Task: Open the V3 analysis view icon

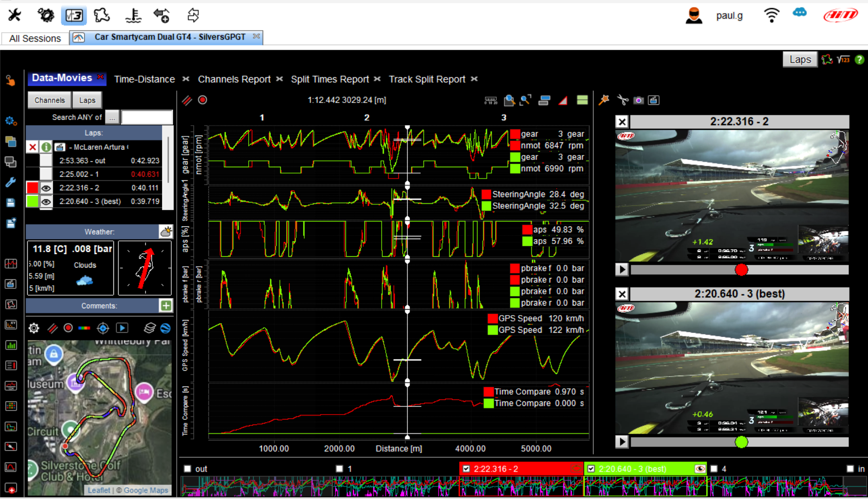Action: click(74, 15)
